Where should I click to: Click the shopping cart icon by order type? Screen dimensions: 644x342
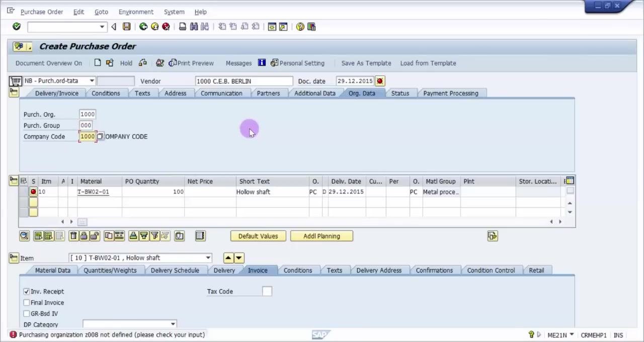pyautogui.click(x=16, y=81)
